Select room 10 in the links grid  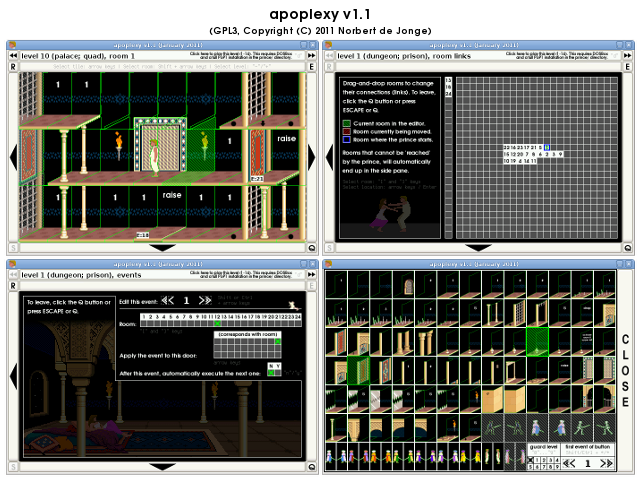coord(506,161)
